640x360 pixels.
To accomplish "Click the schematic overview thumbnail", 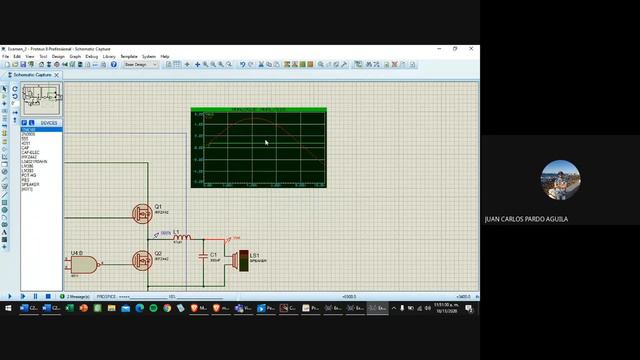I will pos(41,99).
